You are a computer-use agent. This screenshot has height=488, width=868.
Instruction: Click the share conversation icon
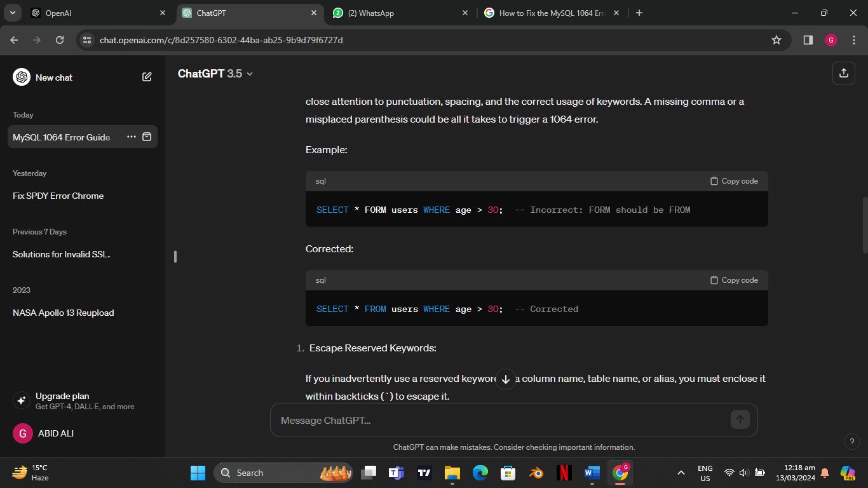tap(843, 72)
